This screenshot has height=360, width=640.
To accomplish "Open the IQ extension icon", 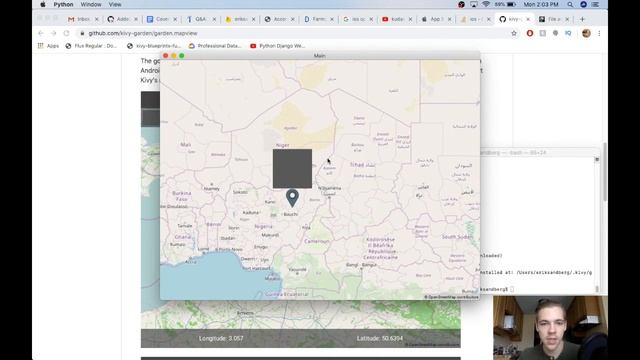I will coord(568,33).
